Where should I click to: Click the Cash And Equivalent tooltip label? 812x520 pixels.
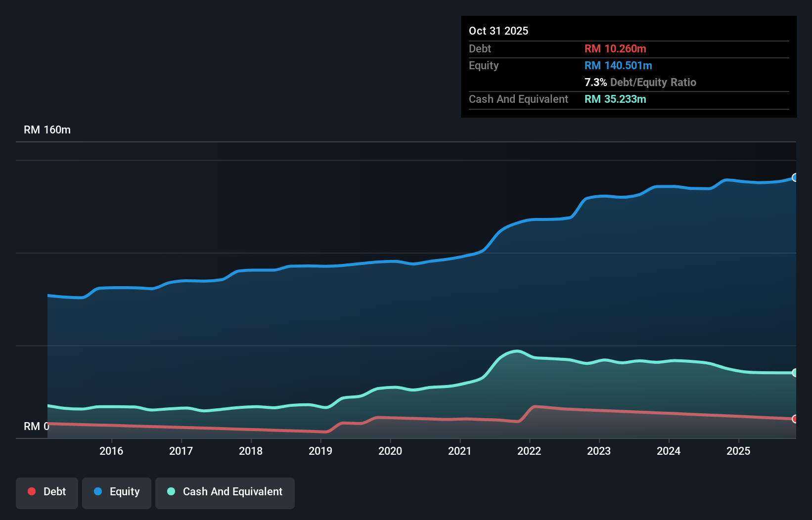519,99
